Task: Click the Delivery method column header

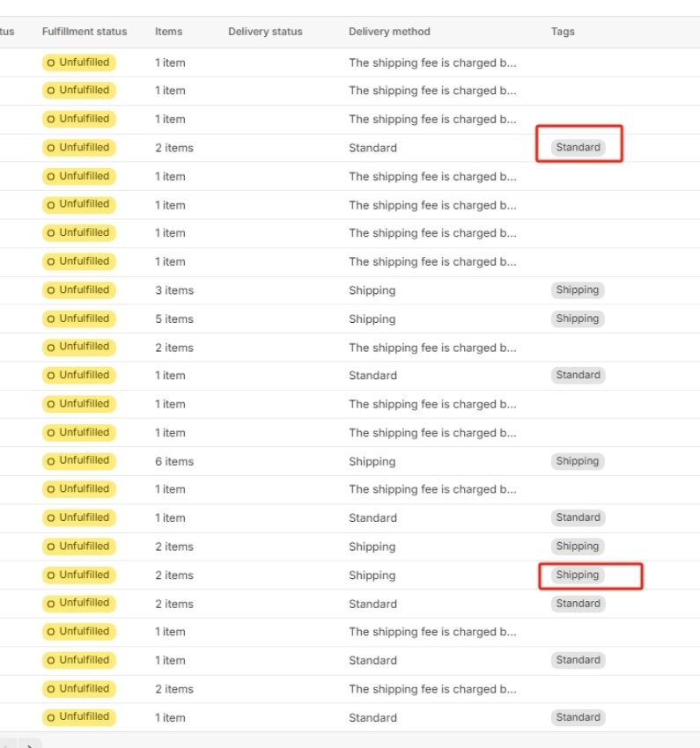Action: [x=389, y=32]
